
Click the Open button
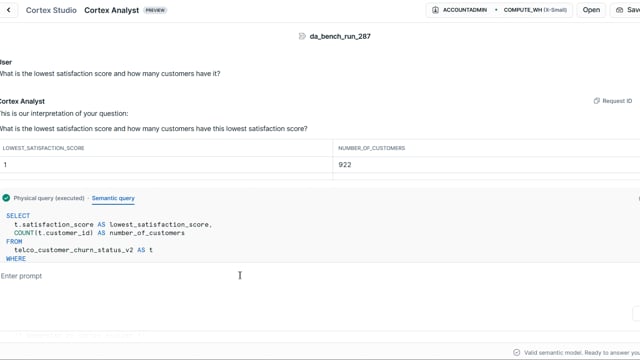coord(591,10)
